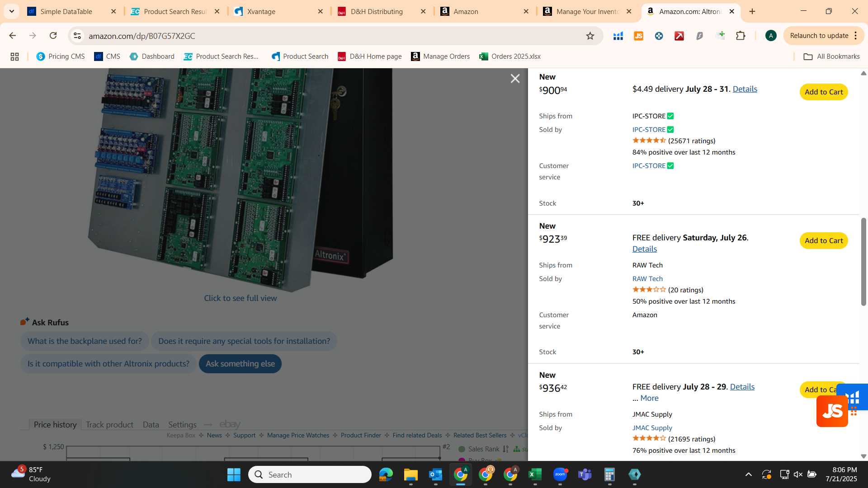The height and width of the screenshot is (488, 868).
Task: Expand More delivery info for $936.42 offer
Action: coord(649,398)
